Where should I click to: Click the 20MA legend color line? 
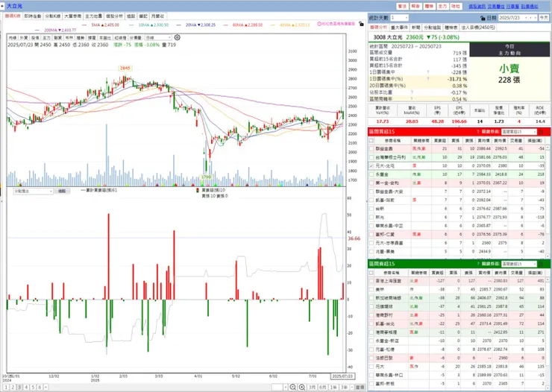point(179,25)
